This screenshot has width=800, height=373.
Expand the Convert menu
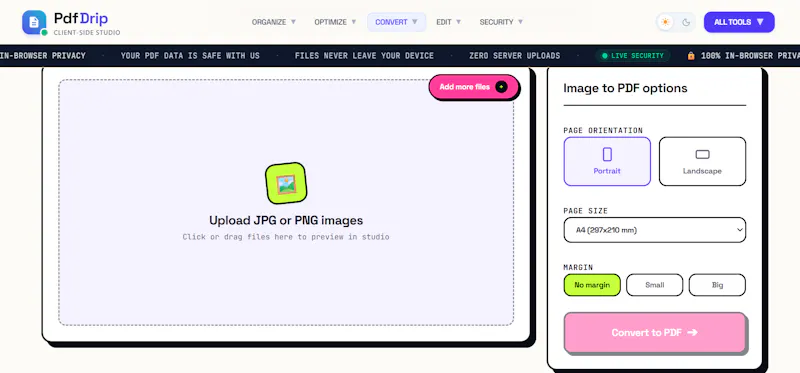(x=396, y=22)
